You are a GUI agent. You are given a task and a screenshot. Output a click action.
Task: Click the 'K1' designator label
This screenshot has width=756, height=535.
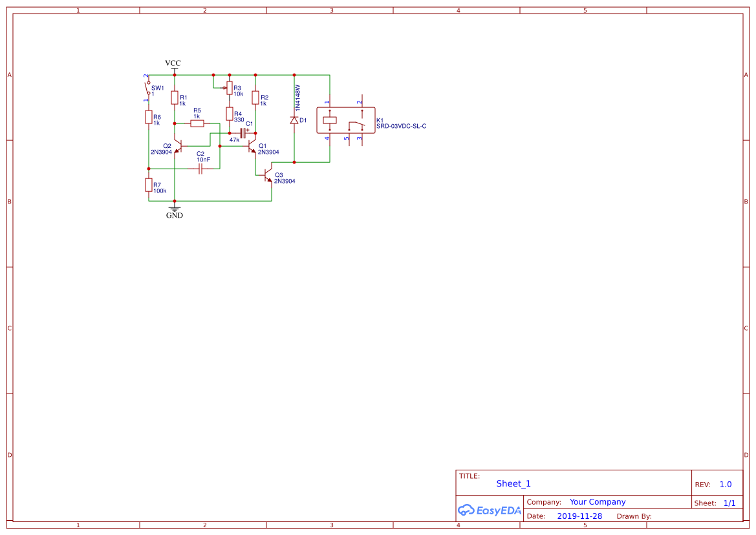click(x=380, y=120)
